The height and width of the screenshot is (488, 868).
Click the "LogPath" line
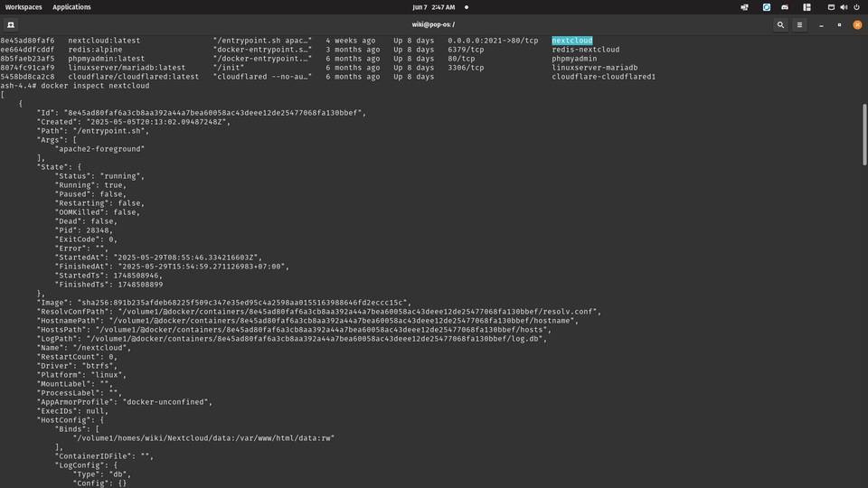tap(292, 339)
